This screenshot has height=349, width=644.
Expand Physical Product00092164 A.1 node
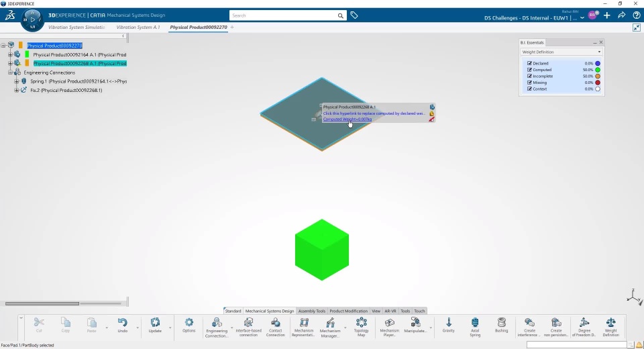(10, 54)
